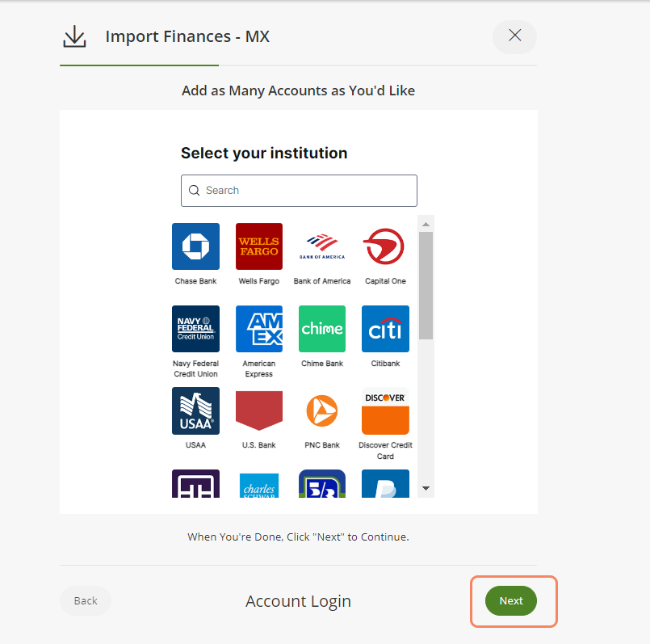Click the "USAA" label text
The image size is (650, 644).
[x=195, y=445]
